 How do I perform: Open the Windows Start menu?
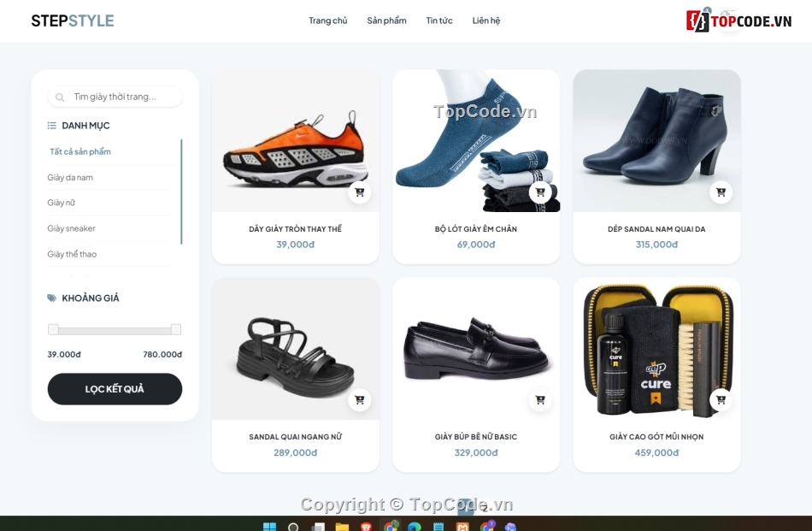[x=270, y=527]
